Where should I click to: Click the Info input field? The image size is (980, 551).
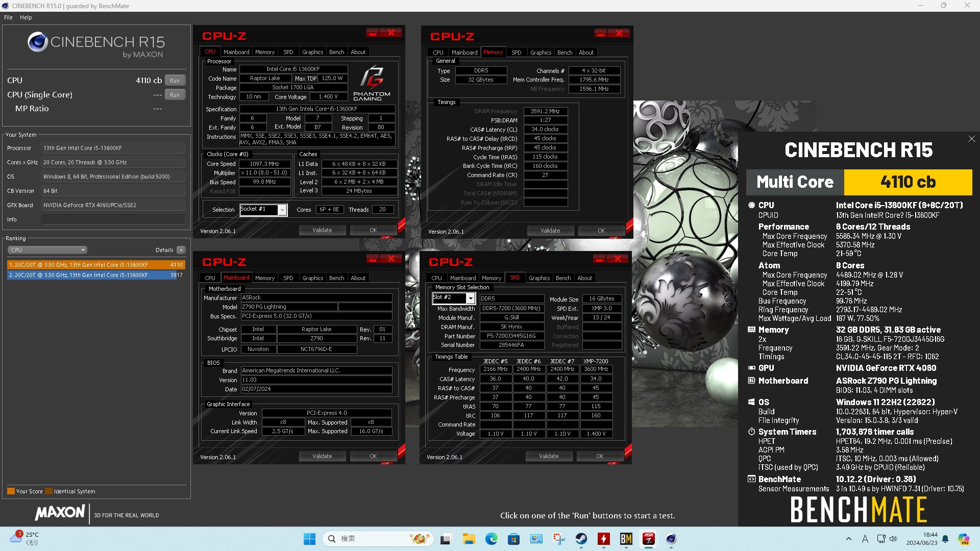tap(113, 219)
